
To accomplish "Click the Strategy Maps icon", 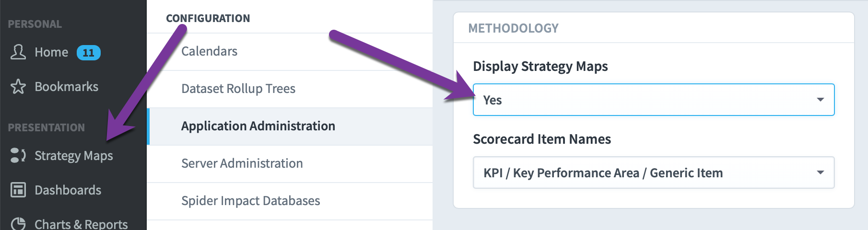I will [18, 155].
